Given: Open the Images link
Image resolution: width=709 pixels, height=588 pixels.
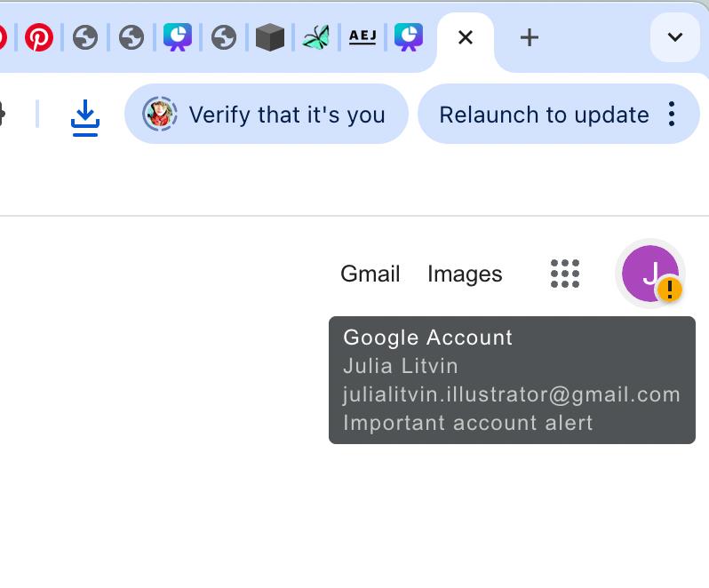Looking at the screenshot, I should 465,274.
